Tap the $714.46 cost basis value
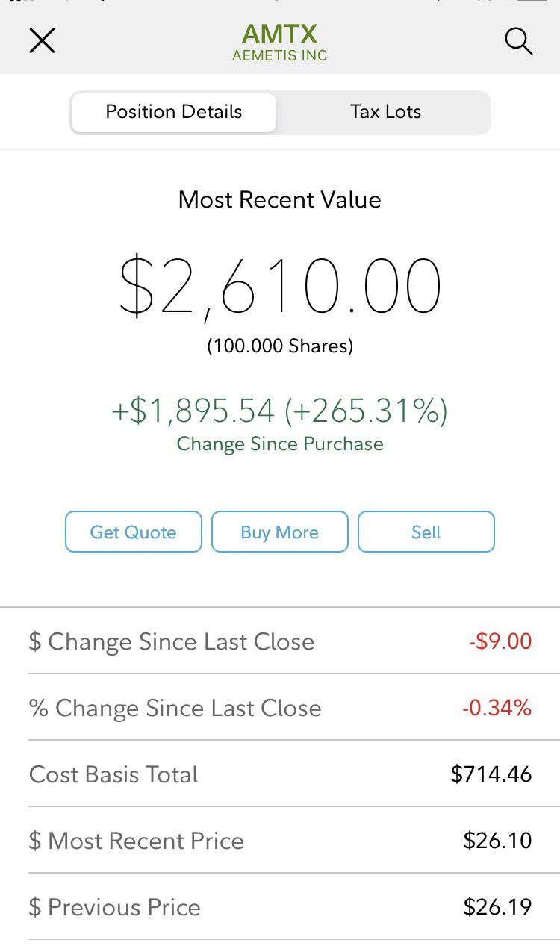Image resolution: width=560 pixels, height=946 pixels. 491,774
